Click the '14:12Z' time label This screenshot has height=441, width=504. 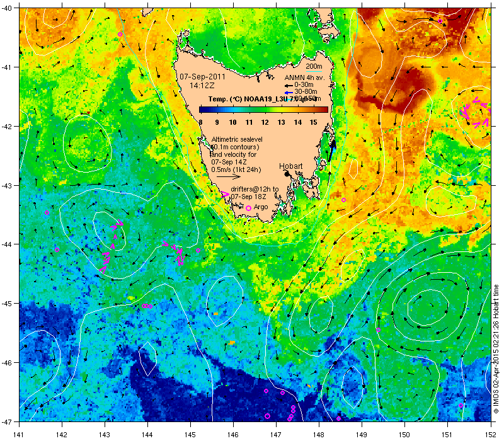coord(202,86)
